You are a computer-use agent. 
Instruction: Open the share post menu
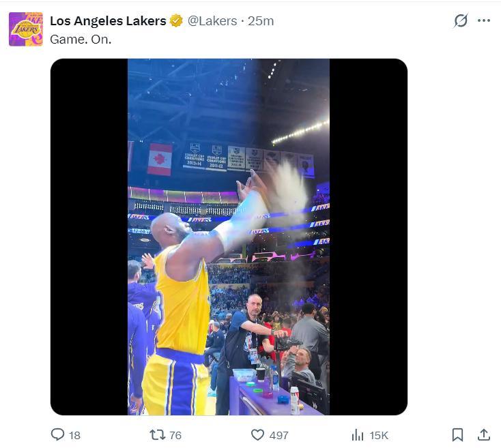coord(483,434)
